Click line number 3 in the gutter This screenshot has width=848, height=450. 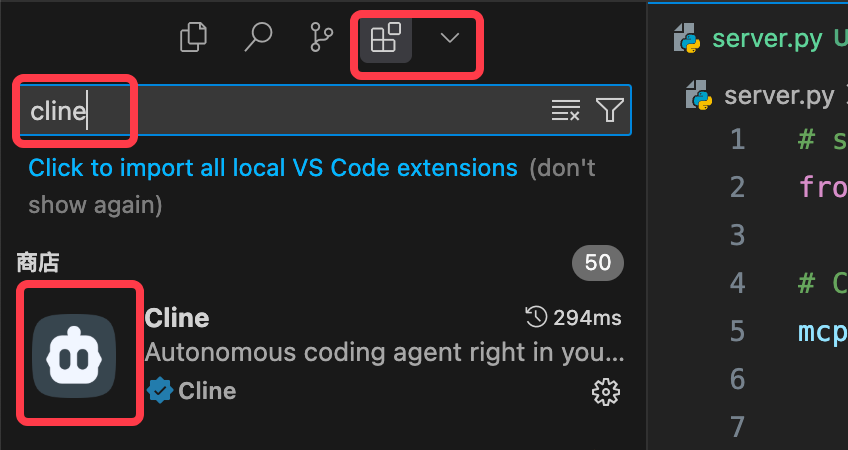click(x=737, y=236)
